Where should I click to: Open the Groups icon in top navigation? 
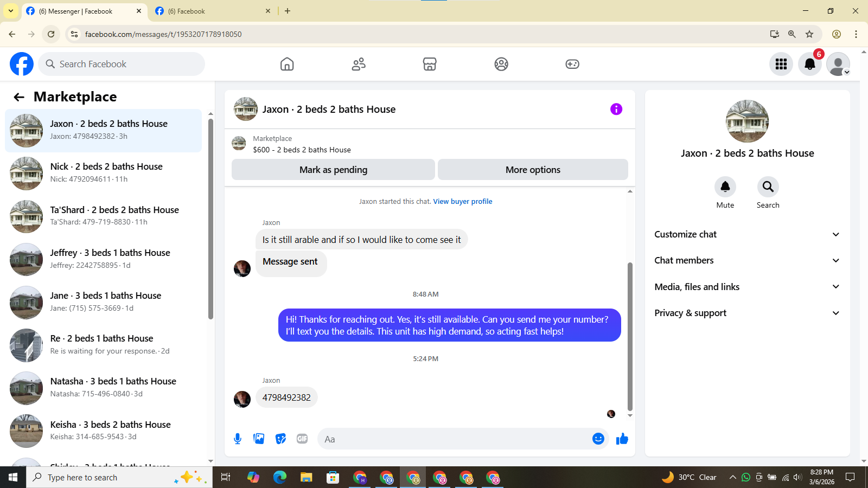point(501,64)
